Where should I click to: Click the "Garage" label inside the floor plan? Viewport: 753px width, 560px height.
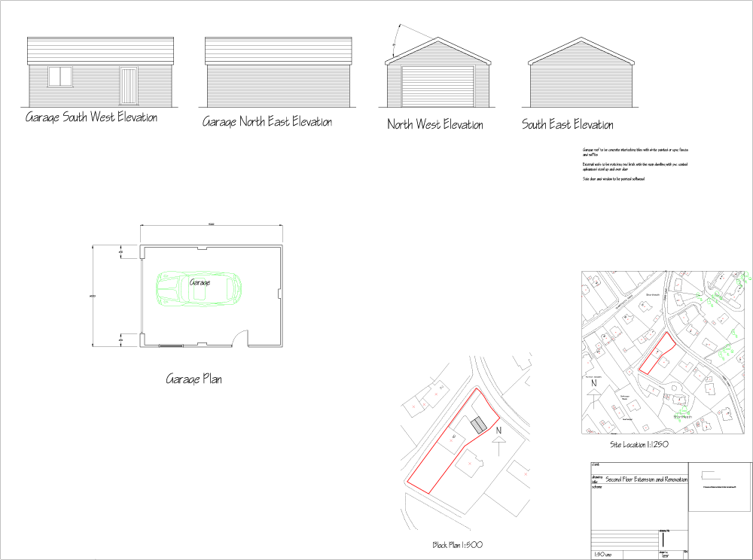200,283
